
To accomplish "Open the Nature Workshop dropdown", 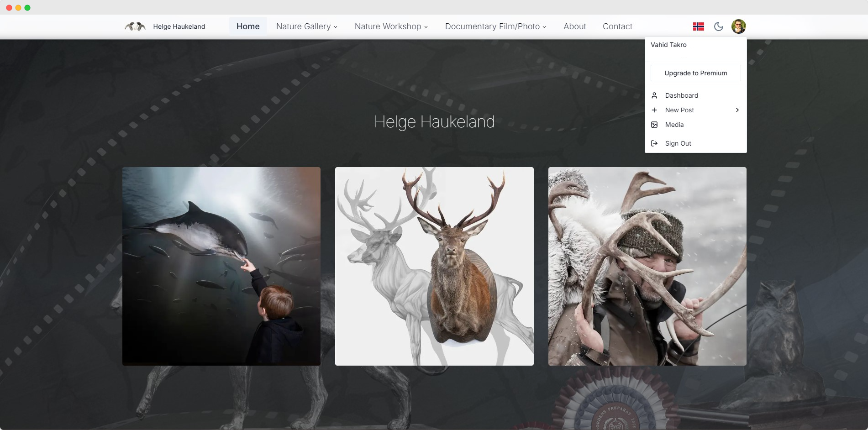I will (391, 26).
